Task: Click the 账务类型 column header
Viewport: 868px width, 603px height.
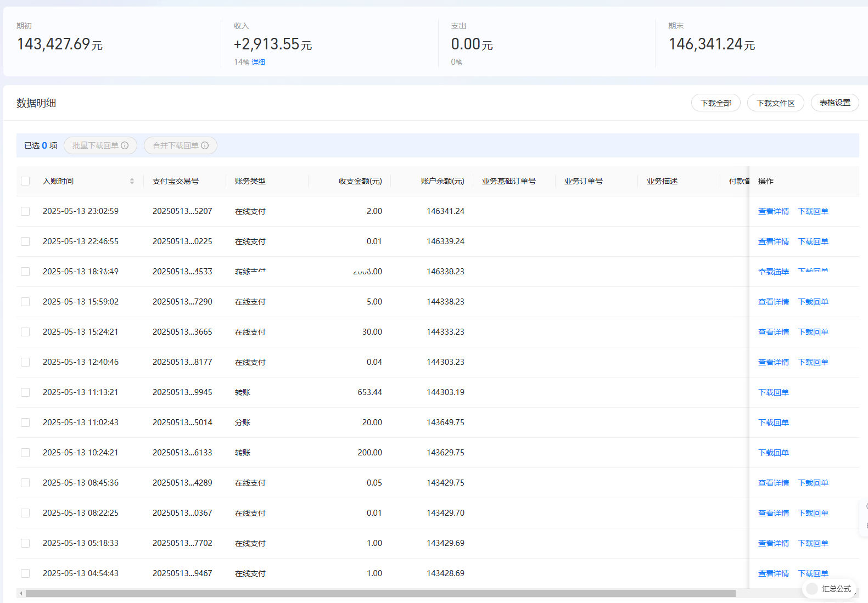Action: pos(250,181)
